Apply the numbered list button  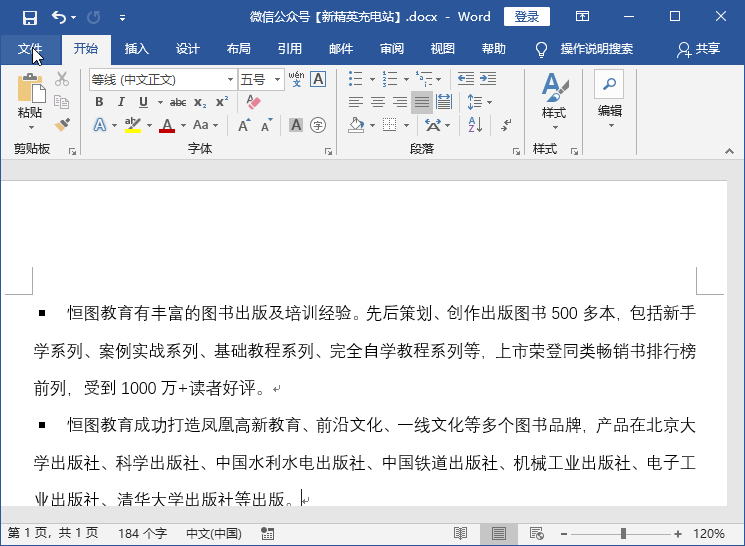(390, 79)
